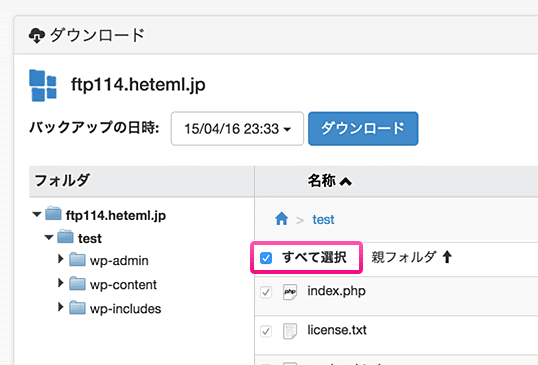Click the wp-admin folder icon
Image resolution: width=538 pixels, height=365 pixels.
pos(77,260)
